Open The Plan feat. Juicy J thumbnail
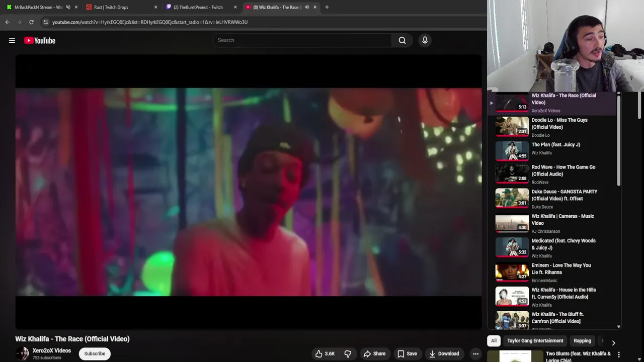This screenshot has height=362, width=644. click(x=512, y=151)
